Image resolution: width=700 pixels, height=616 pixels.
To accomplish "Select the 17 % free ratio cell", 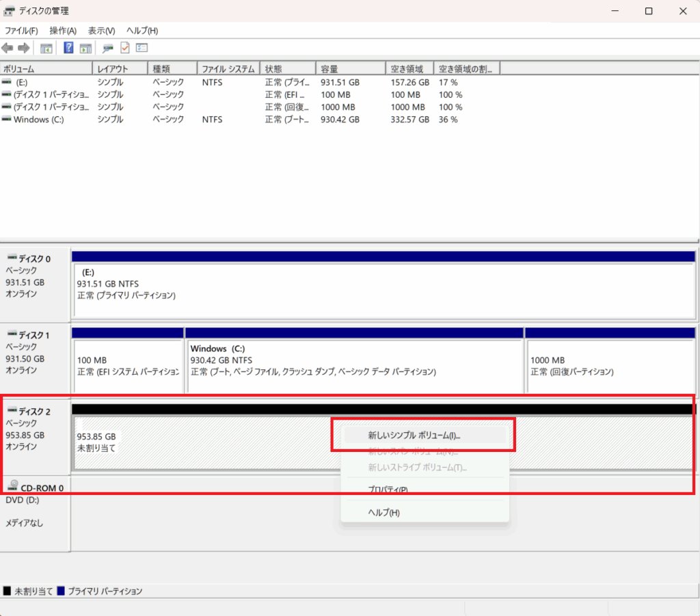I will click(448, 83).
